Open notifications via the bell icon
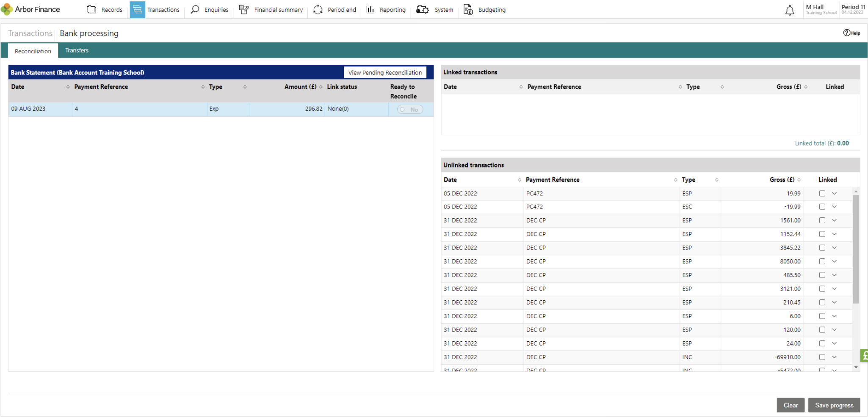868x417 pixels. pyautogui.click(x=789, y=10)
